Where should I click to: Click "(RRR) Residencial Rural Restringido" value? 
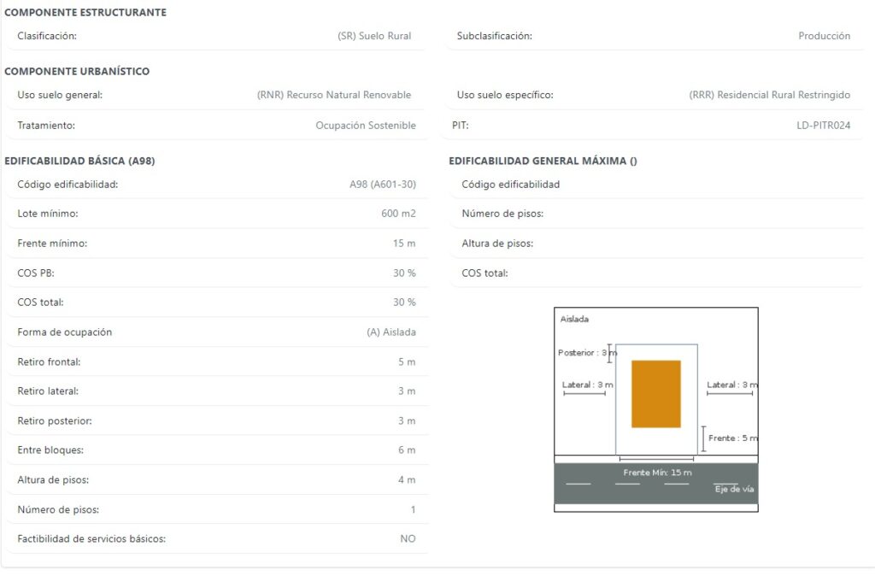click(x=770, y=95)
